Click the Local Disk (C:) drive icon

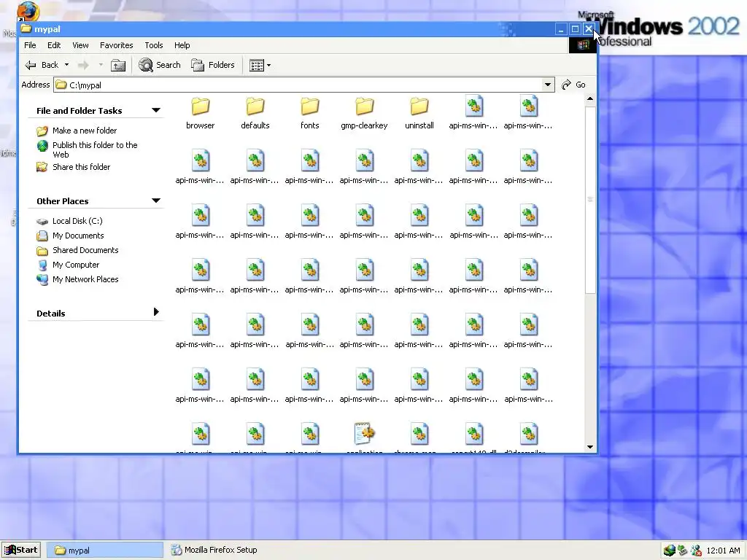(x=42, y=222)
